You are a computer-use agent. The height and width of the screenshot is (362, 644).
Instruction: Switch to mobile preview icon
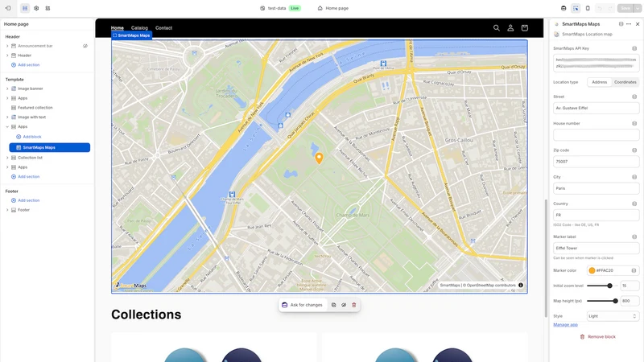588,8
